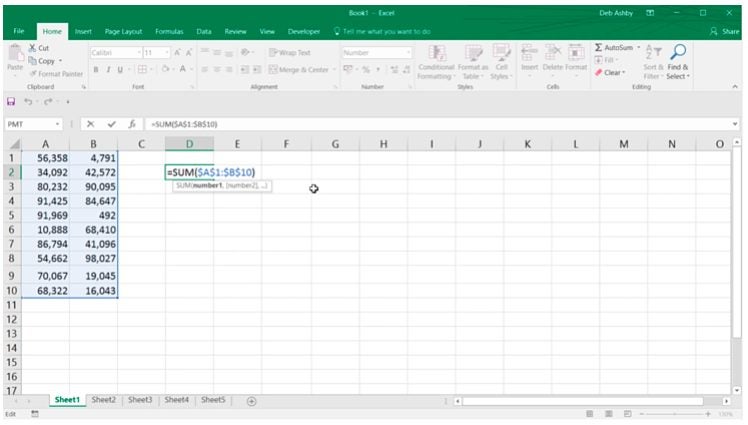Switch to the Formulas tab
748x425 pixels.
(169, 31)
